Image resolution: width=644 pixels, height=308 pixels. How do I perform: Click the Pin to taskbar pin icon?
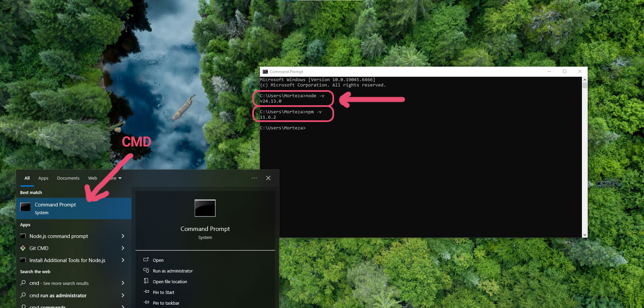point(146,303)
